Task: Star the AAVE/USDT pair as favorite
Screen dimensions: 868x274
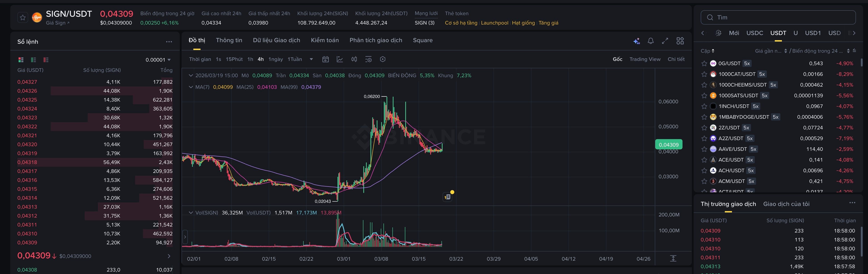Action: (x=704, y=149)
